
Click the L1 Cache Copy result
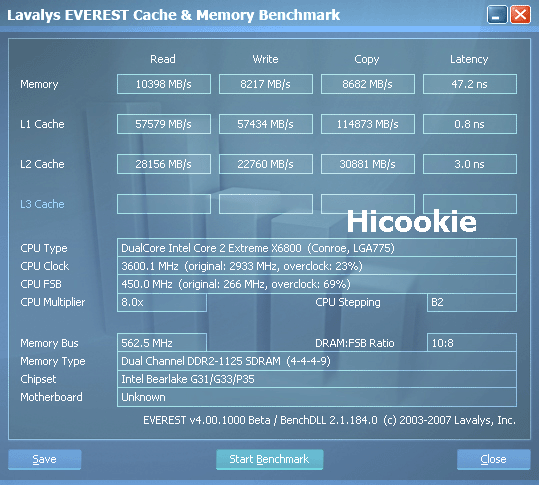(x=367, y=124)
